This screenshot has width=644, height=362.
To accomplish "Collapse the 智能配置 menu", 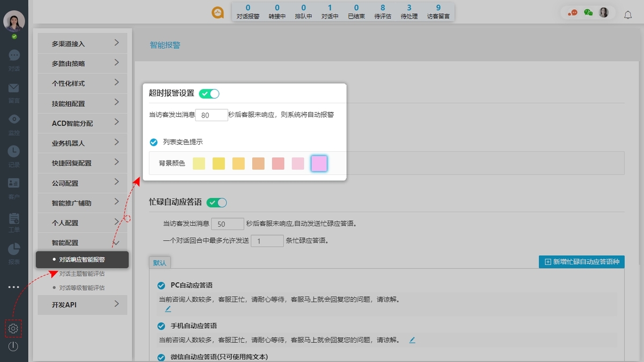I will (82, 242).
